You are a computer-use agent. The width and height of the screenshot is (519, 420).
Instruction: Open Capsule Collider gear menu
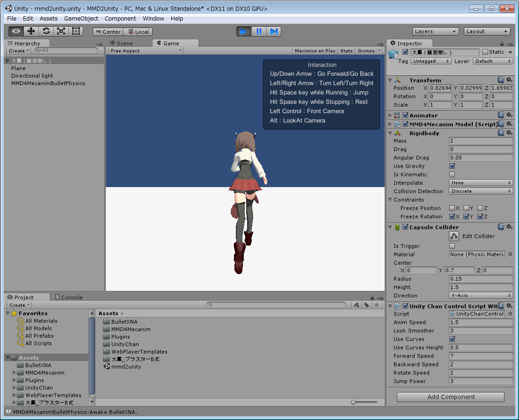point(509,227)
